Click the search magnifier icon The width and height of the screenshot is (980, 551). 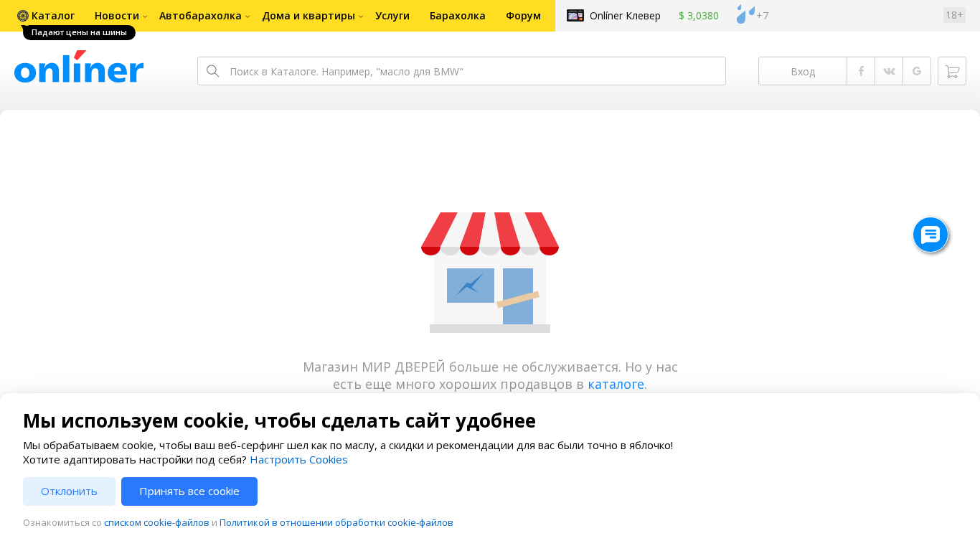pyautogui.click(x=212, y=71)
